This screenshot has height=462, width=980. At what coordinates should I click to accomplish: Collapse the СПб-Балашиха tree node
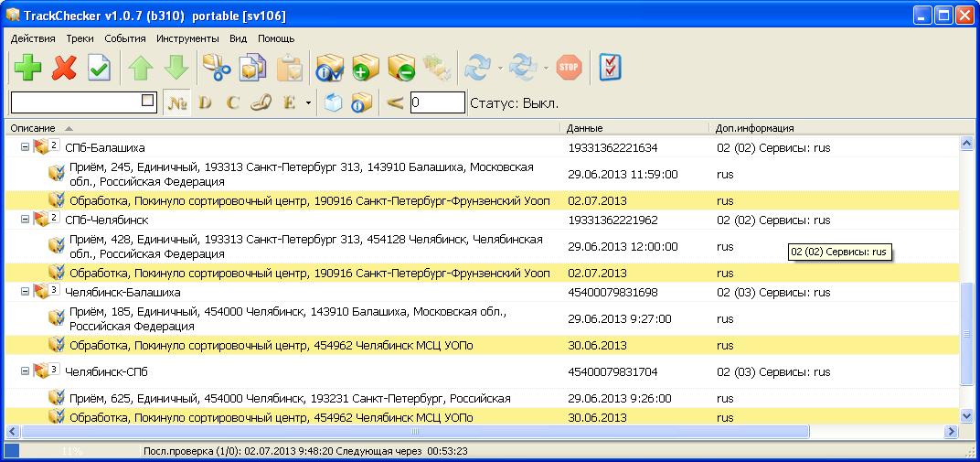click(x=26, y=147)
